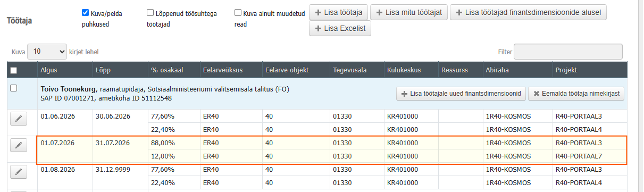Viewport: 644px width, 192px height.
Task: Select checkbox next to Toivo Toonekurg
Action: click(x=14, y=88)
